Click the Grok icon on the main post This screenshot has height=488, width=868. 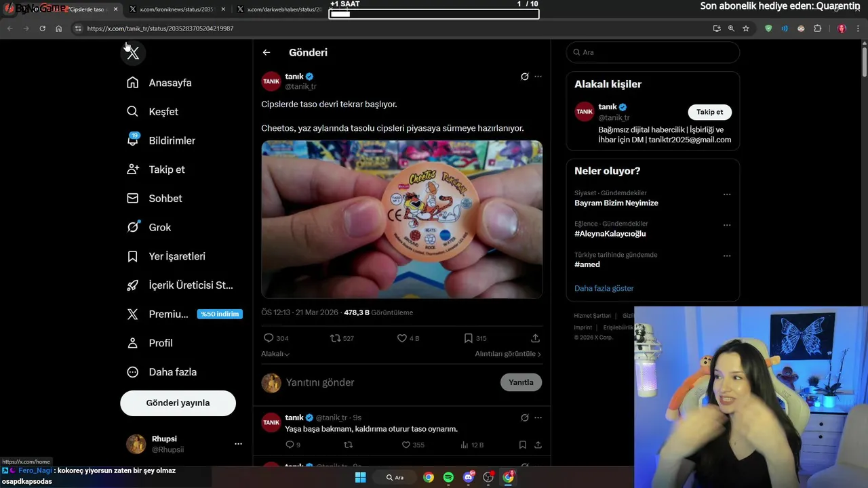(x=524, y=77)
